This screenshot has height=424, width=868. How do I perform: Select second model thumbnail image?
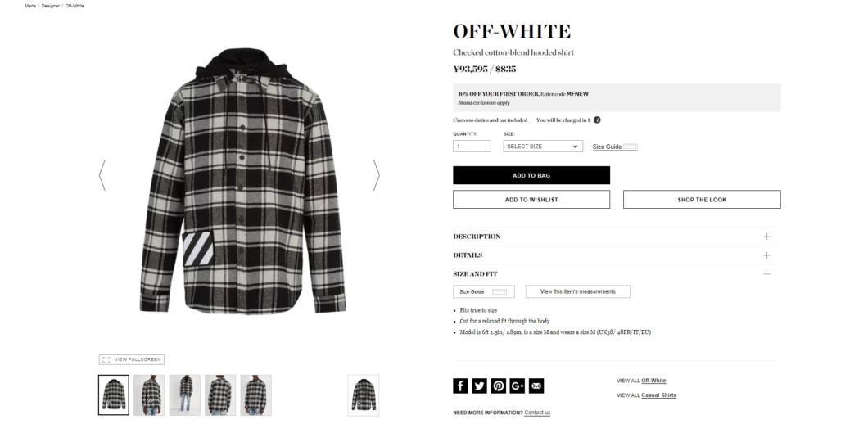coord(185,395)
